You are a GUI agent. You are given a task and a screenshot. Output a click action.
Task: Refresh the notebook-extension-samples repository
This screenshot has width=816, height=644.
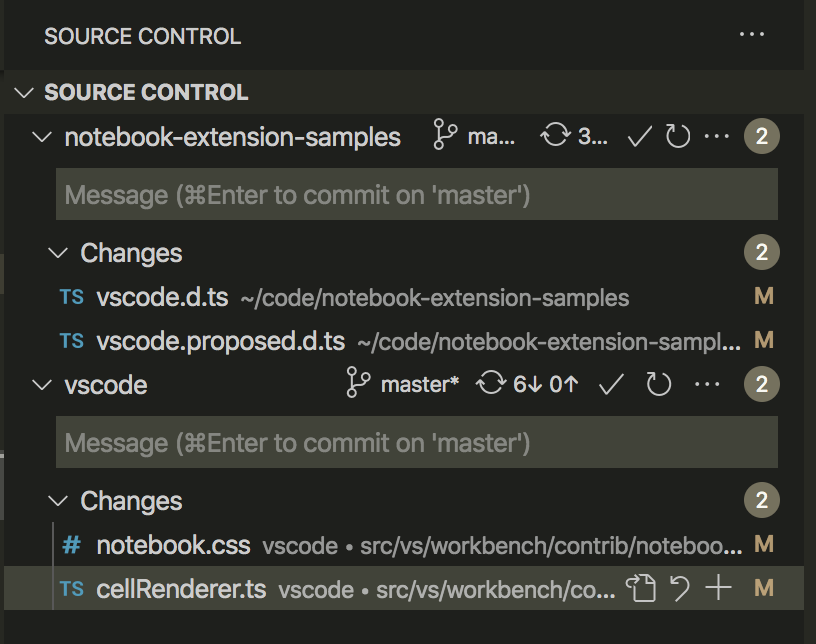click(677, 137)
